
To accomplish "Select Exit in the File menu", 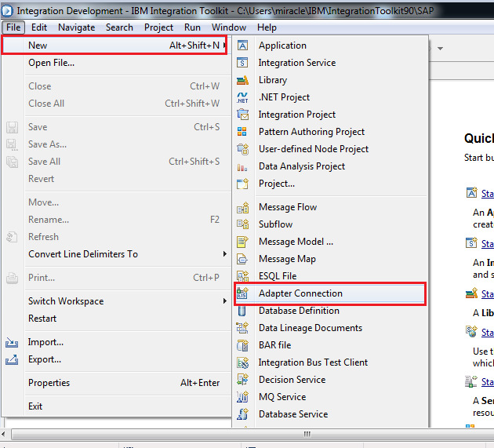I will 117,406.
